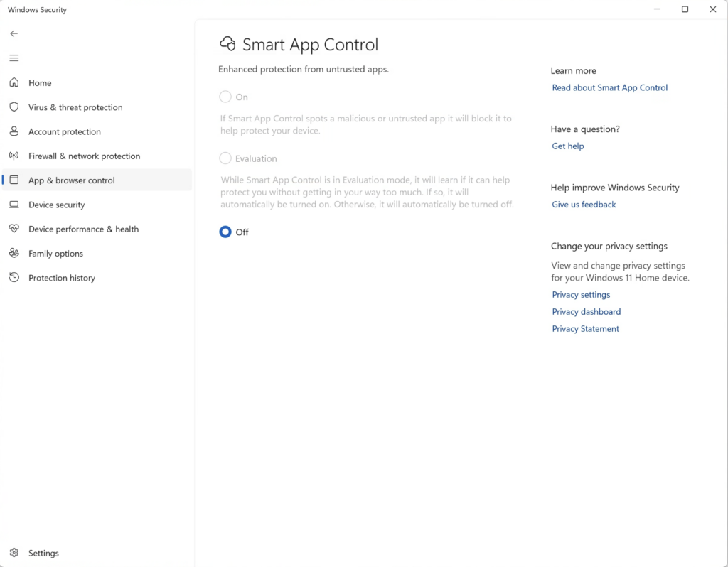Select the Evaluation radio button
The height and width of the screenshot is (567, 728).
(225, 158)
